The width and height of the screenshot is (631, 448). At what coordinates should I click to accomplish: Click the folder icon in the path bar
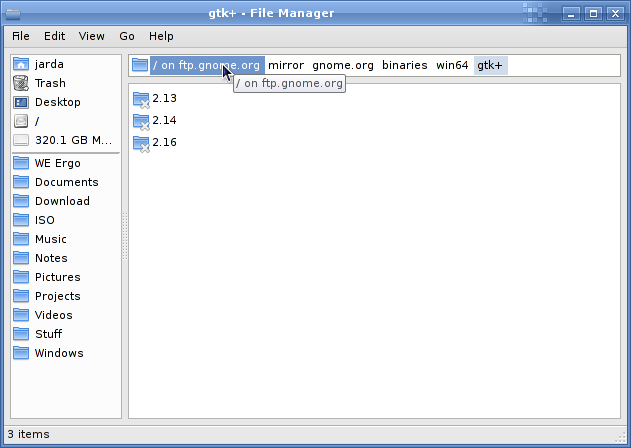140,65
